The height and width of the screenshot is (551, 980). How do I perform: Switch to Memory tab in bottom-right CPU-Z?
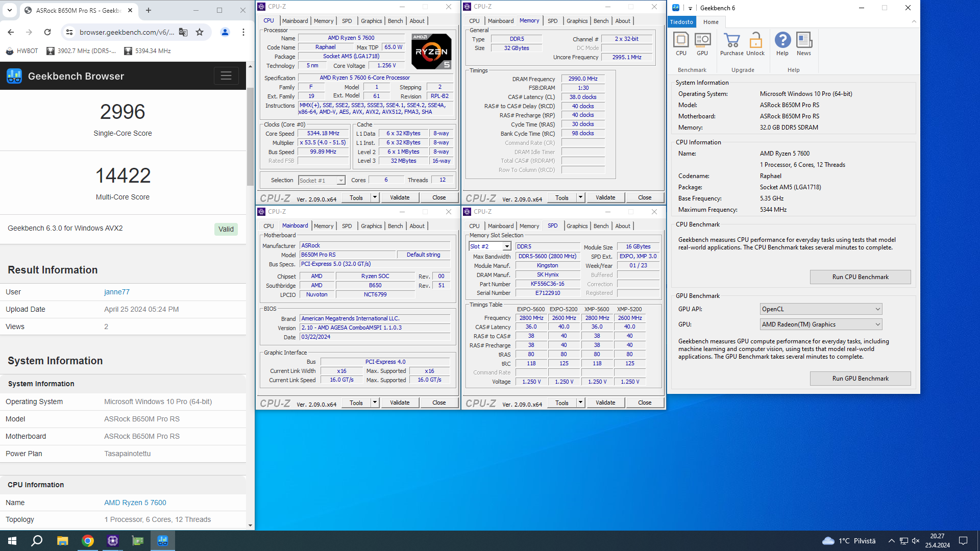(529, 226)
